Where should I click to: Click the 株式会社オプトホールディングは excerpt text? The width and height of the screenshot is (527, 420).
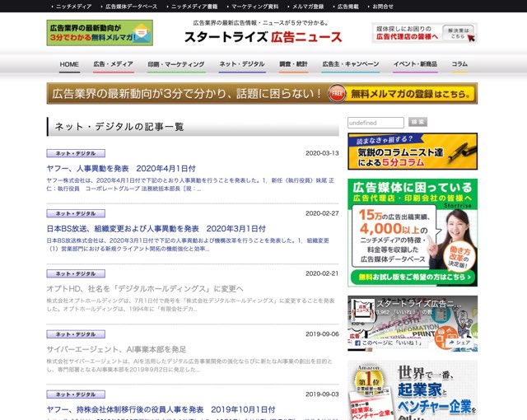click(x=190, y=305)
